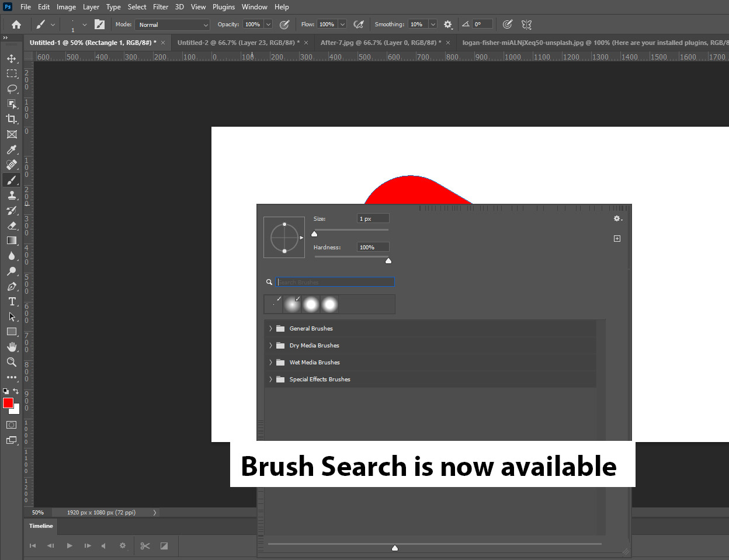
Task: Open the blending Mode dropdown
Action: click(172, 25)
